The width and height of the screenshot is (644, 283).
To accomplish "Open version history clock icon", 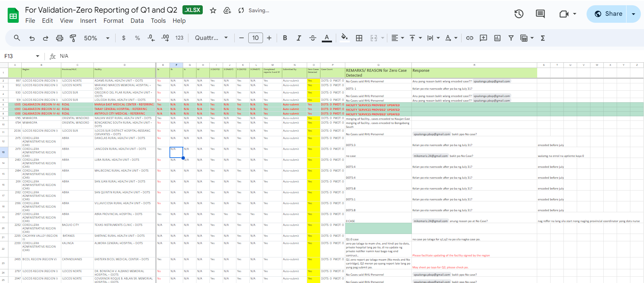I will pyautogui.click(x=519, y=14).
